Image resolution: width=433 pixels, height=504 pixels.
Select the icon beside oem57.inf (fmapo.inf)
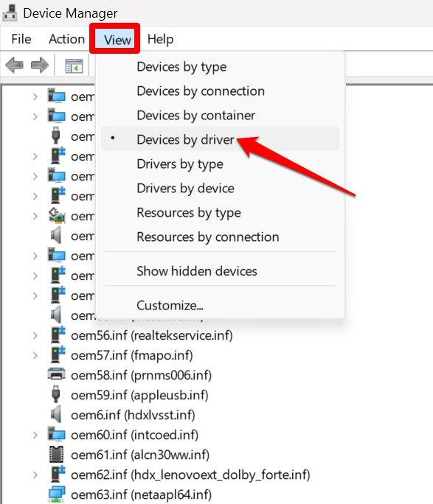click(x=58, y=355)
